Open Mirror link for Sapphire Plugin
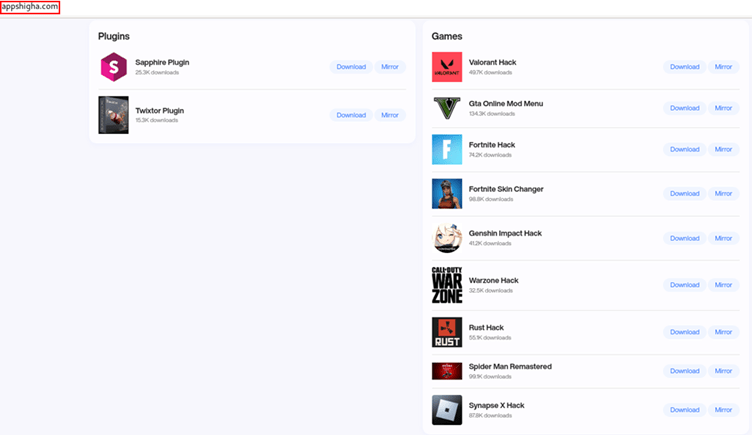Screen dimensions: 752x435 pyautogui.click(x=390, y=67)
